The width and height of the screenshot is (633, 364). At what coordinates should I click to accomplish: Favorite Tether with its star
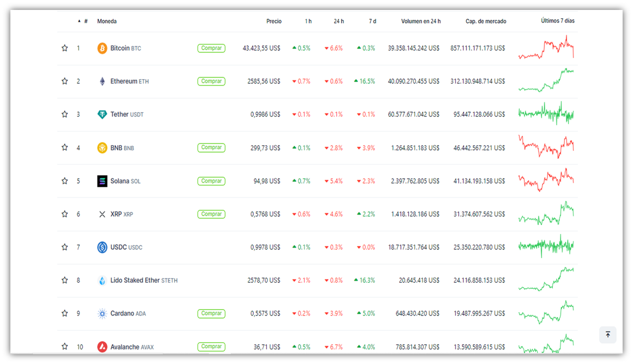pyautogui.click(x=64, y=114)
